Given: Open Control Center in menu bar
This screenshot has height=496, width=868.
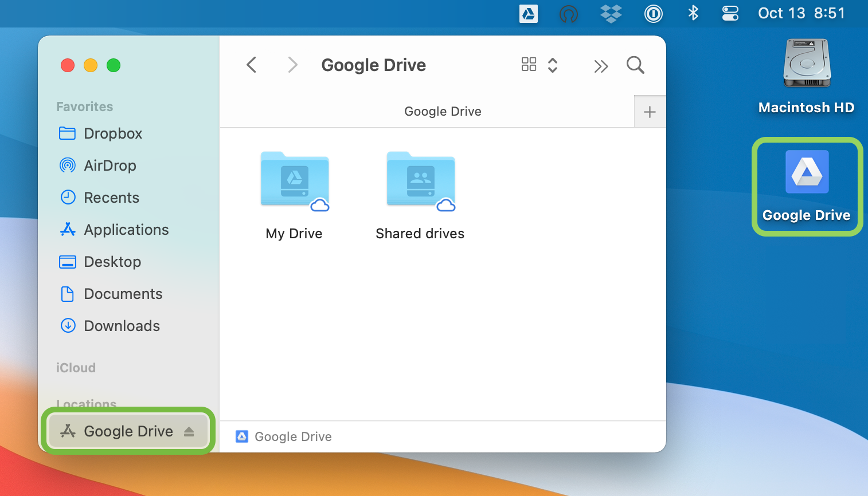Looking at the screenshot, I should click(x=730, y=13).
